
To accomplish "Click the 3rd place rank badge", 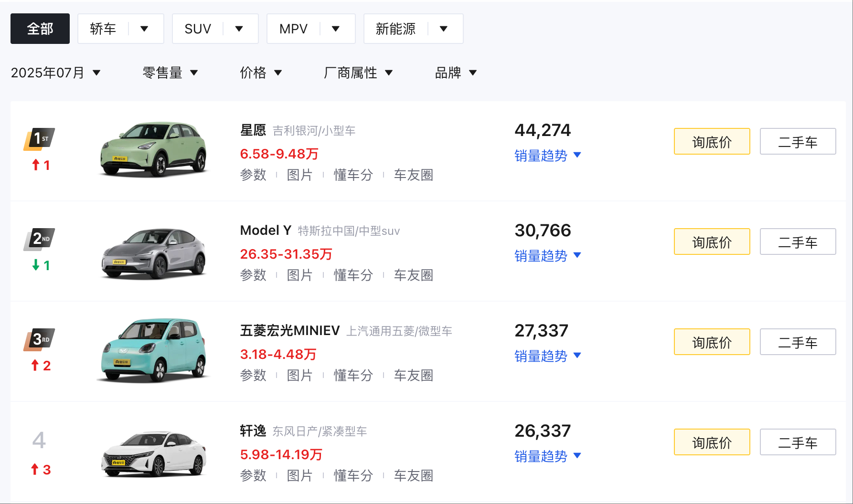I will click(39, 339).
